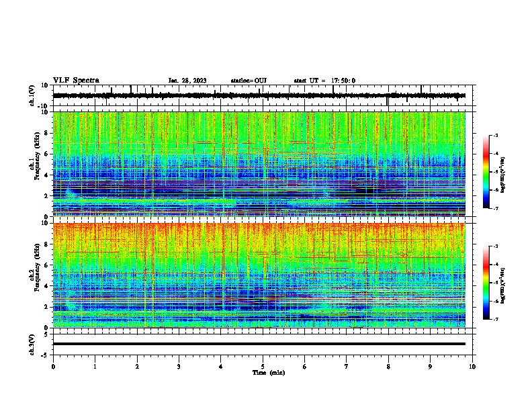Click the ch.1 voltage waveform trace
This screenshot has height=411, width=532.
(x=259, y=95)
